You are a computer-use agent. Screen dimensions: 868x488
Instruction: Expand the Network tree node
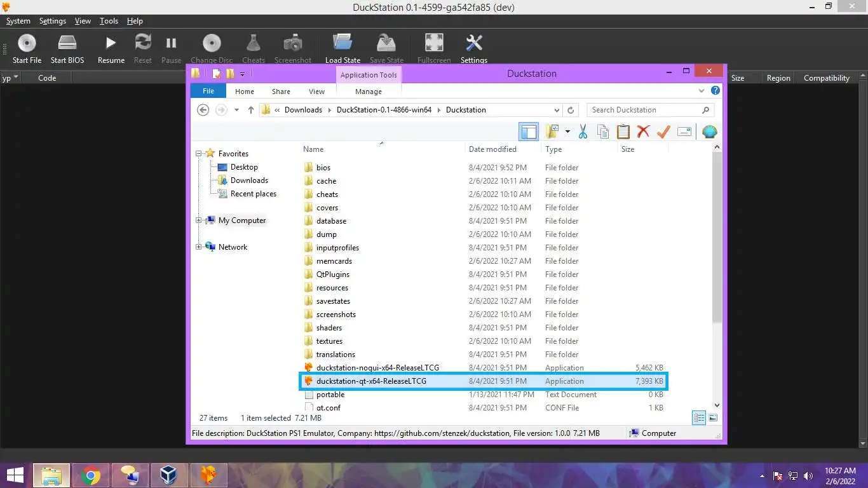coord(199,247)
